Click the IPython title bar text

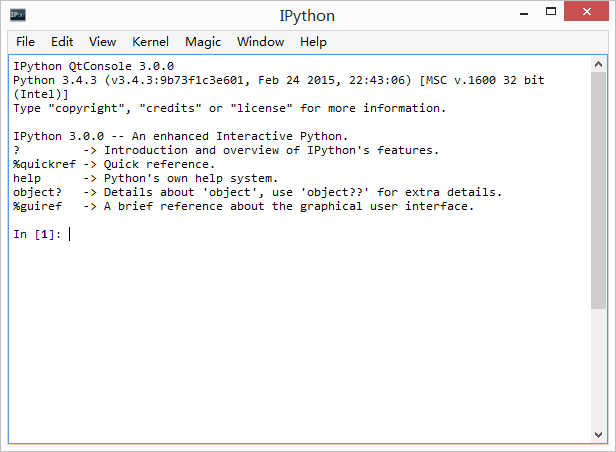point(307,15)
